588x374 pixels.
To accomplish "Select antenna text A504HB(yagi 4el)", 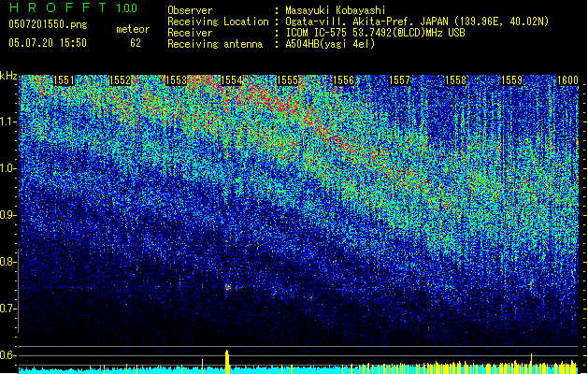I will coord(330,44).
